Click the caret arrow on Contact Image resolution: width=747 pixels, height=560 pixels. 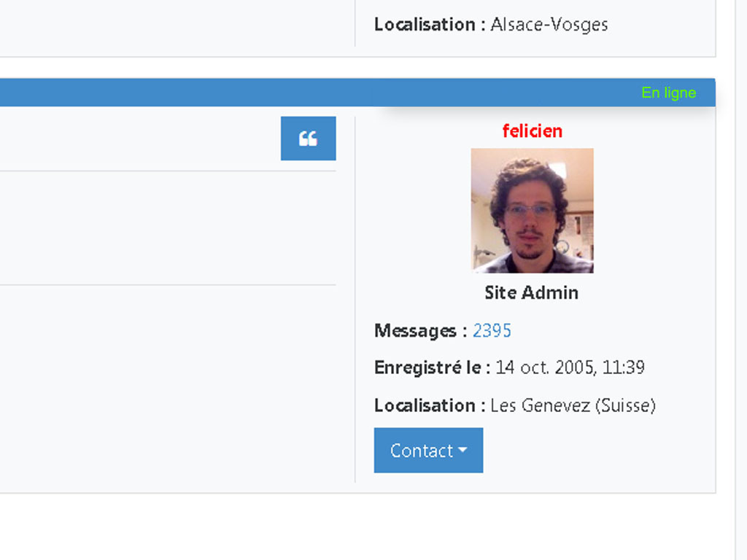tap(462, 451)
